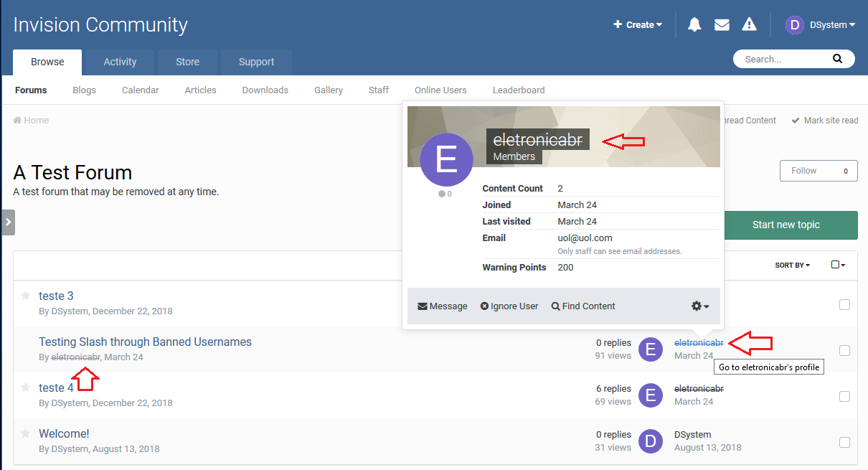This screenshot has height=470, width=868.
Task: Click the search magnifier icon
Action: [837, 59]
